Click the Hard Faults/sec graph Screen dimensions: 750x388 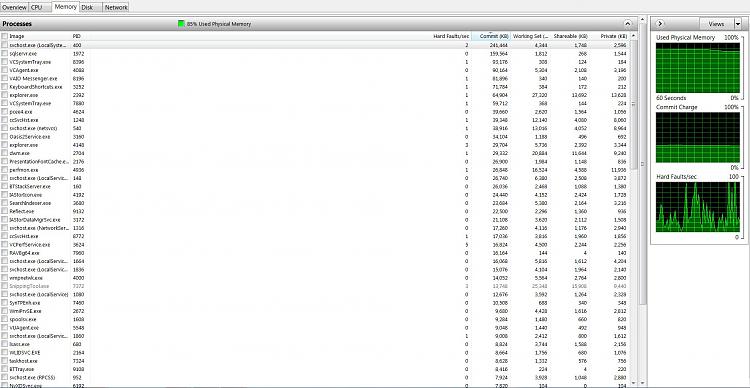697,207
